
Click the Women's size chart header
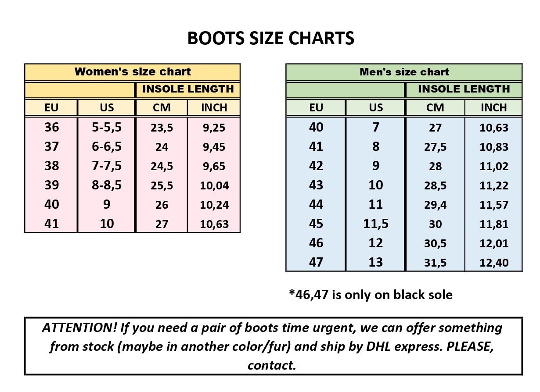(133, 72)
